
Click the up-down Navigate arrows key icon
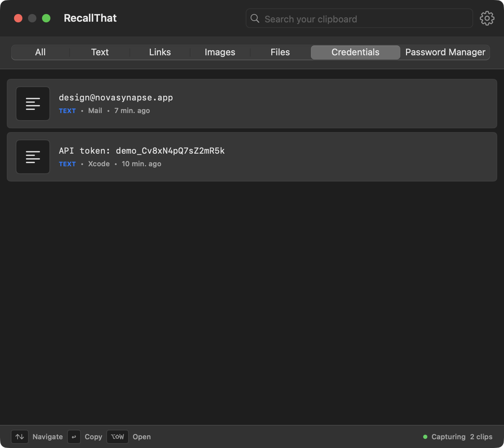(x=20, y=437)
